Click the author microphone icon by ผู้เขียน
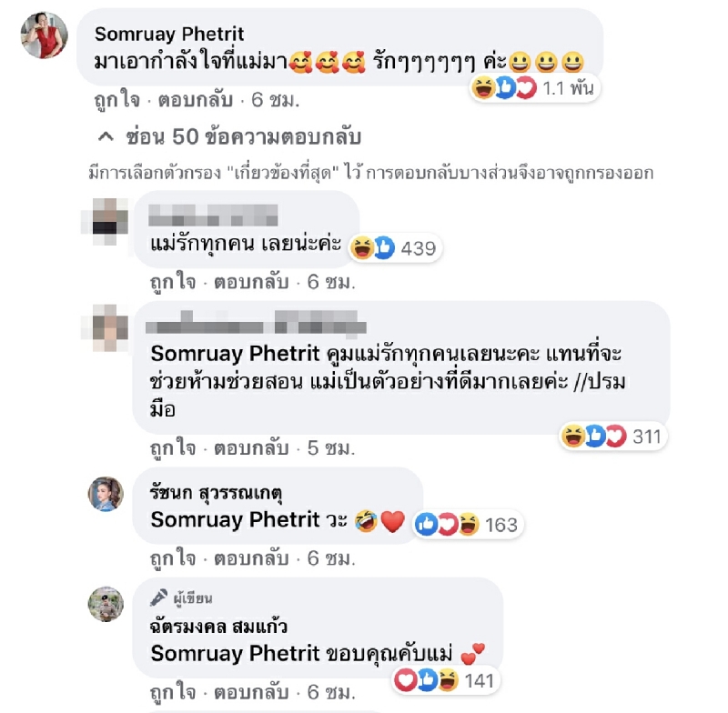This screenshot has height=713, width=728. pyautogui.click(x=158, y=598)
